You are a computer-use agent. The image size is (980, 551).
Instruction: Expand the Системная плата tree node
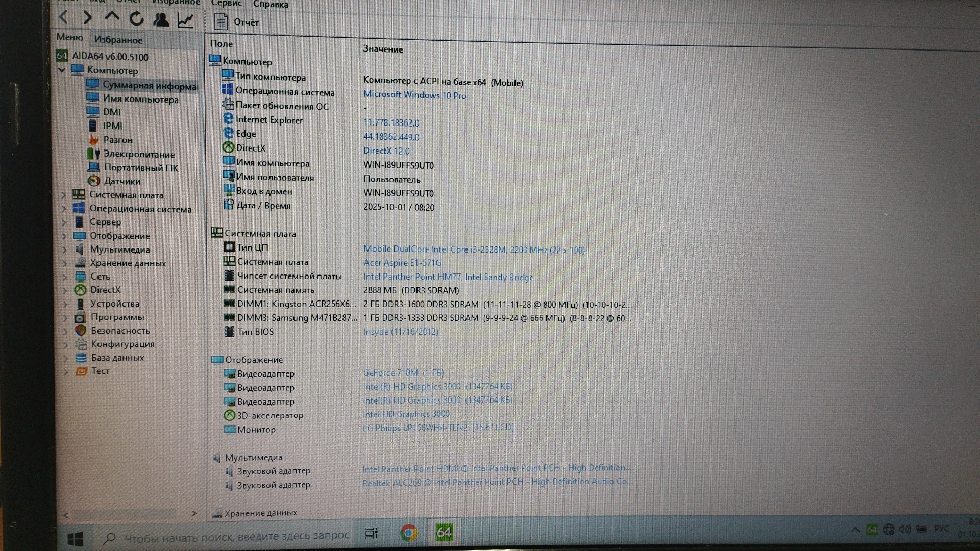tap(64, 195)
